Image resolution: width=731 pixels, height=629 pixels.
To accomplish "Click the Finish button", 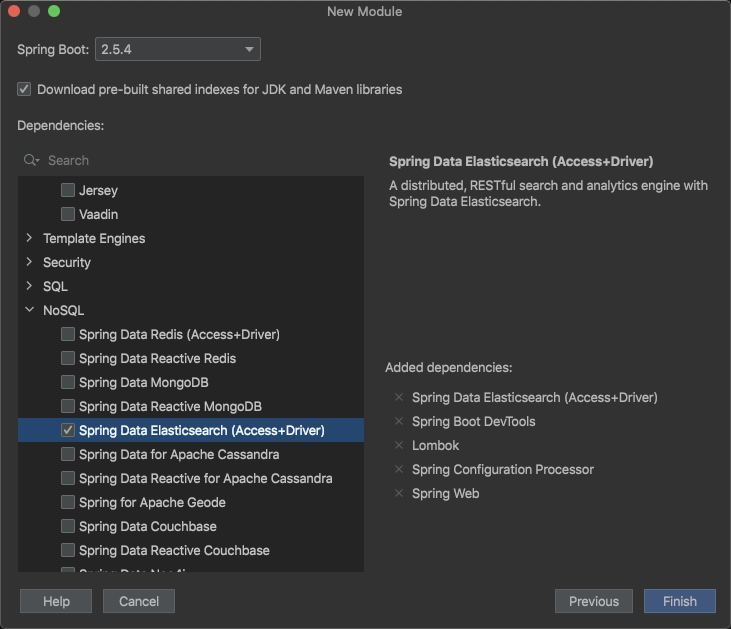I will pyautogui.click(x=679, y=601).
